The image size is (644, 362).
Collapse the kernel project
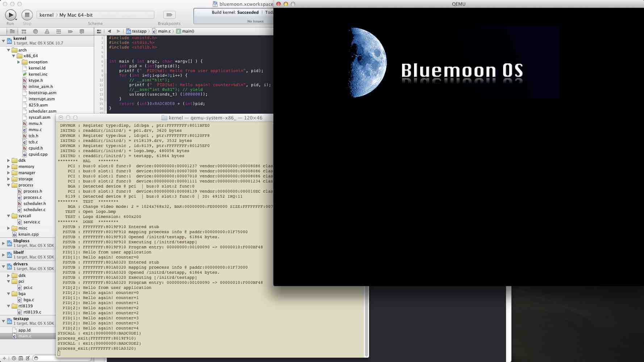4,41
